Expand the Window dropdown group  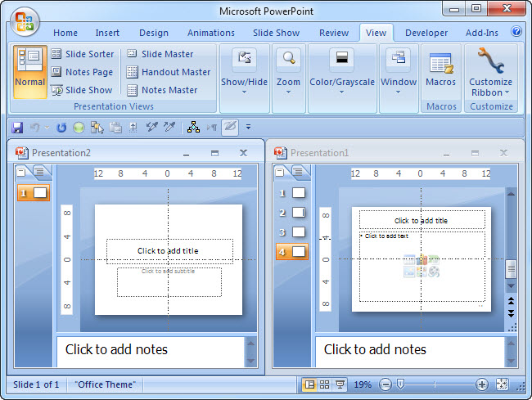[399, 78]
